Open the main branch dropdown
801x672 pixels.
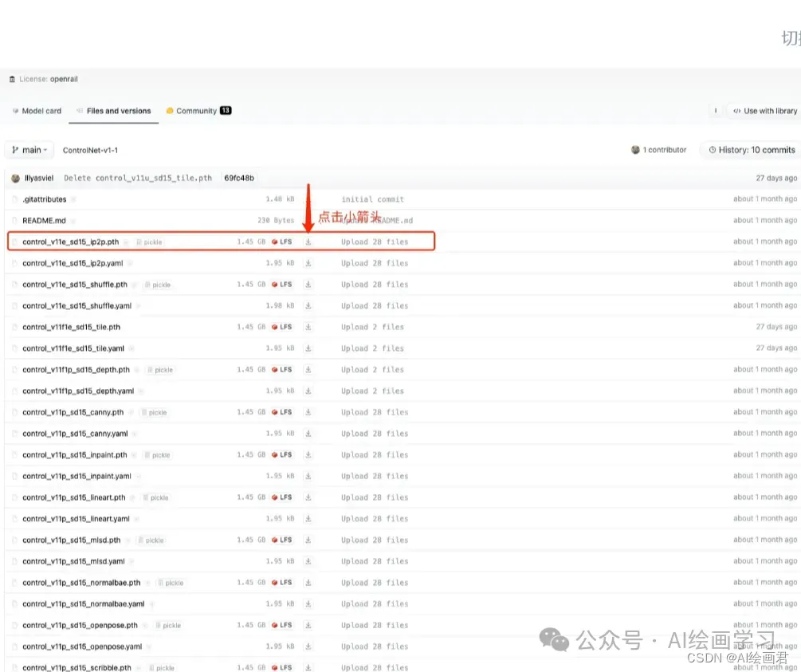29,150
